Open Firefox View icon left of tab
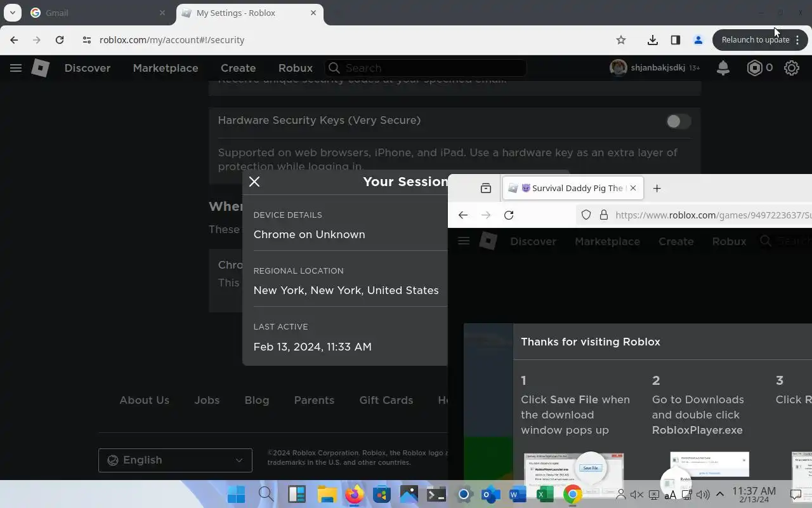Screen dimensions: 812x508 (x=486, y=188)
